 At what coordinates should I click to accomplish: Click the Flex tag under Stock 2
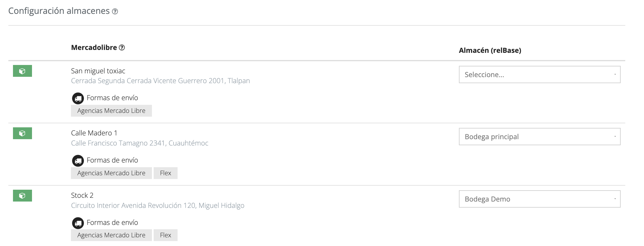coord(165,235)
